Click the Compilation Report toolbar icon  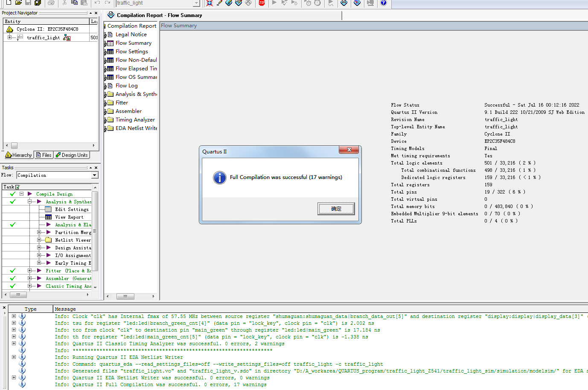click(x=344, y=3)
